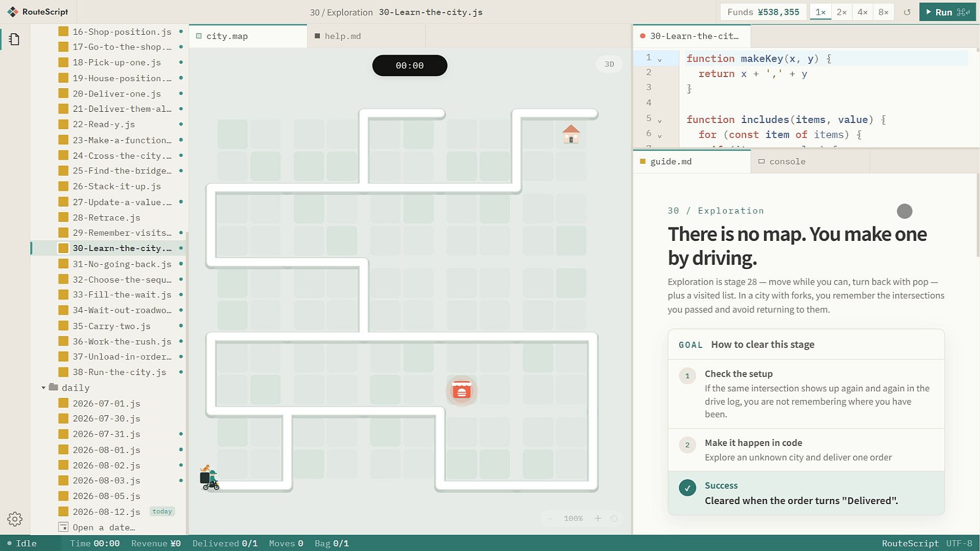This screenshot has height=551, width=980.
Task: Zoom in the map with plus icon
Action: (598, 518)
